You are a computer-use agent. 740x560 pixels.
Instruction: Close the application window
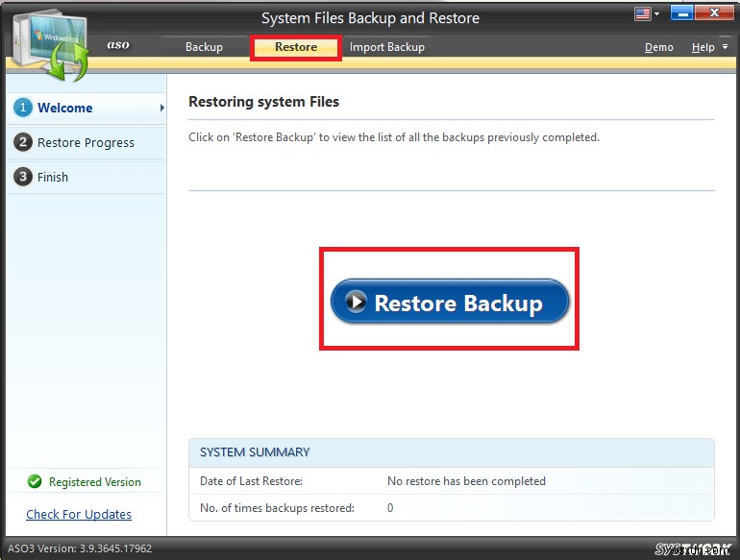[714, 12]
